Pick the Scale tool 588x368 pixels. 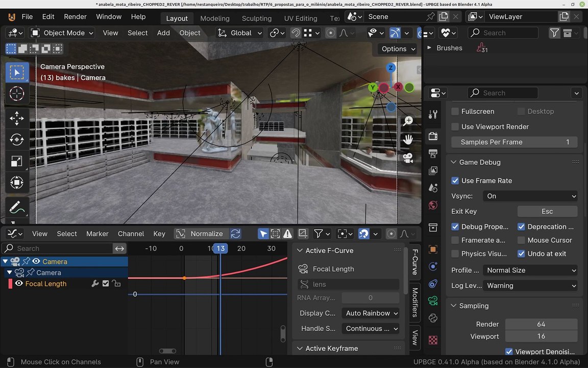pyautogui.click(x=17, y=161)
